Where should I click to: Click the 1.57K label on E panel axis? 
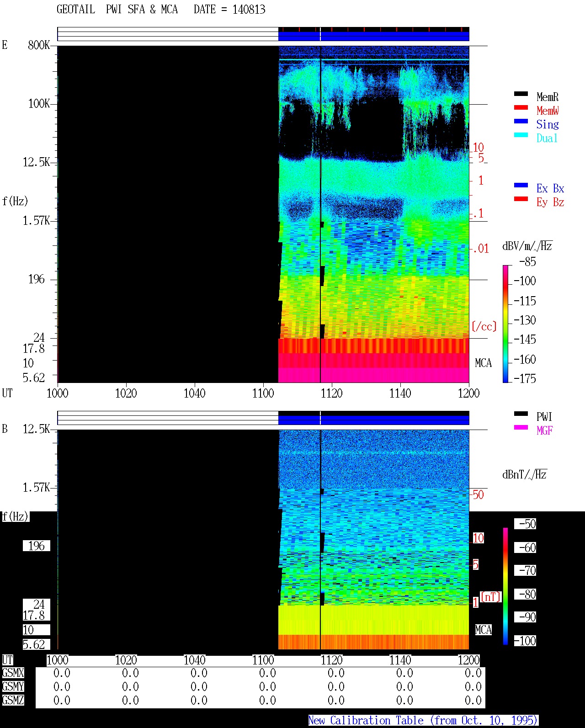point(37,220)
